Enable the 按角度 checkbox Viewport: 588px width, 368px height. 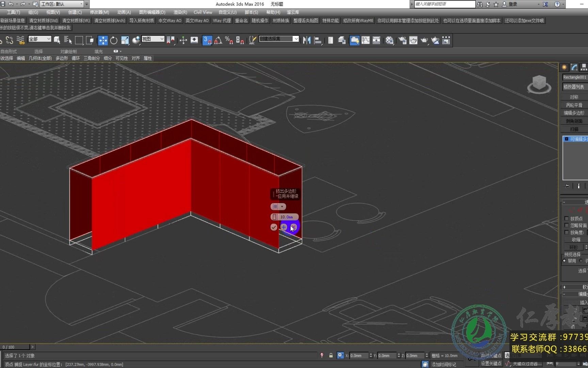tap(567, 232)
